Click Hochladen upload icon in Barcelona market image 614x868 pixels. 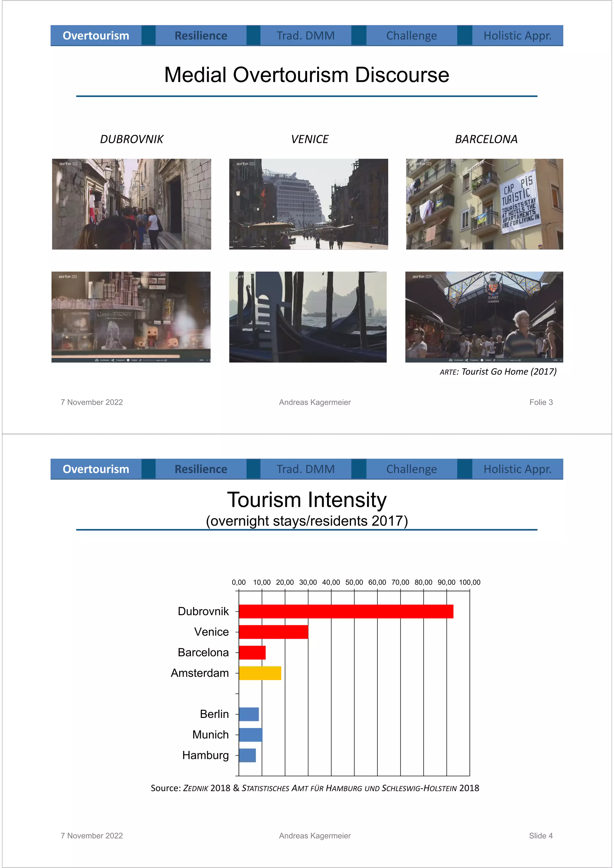point(451,360)
